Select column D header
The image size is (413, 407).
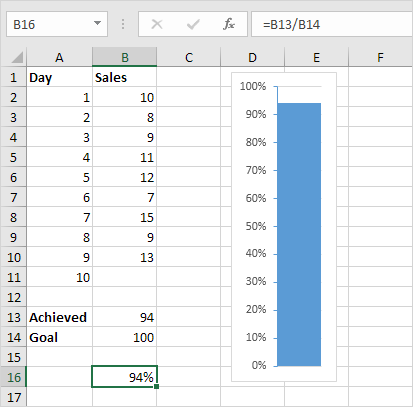click(x=252, y=57)
